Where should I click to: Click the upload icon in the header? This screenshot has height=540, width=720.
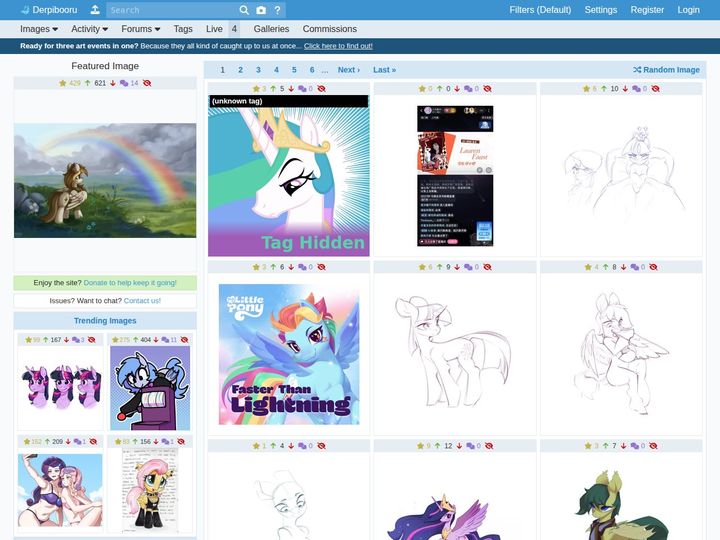95,10
